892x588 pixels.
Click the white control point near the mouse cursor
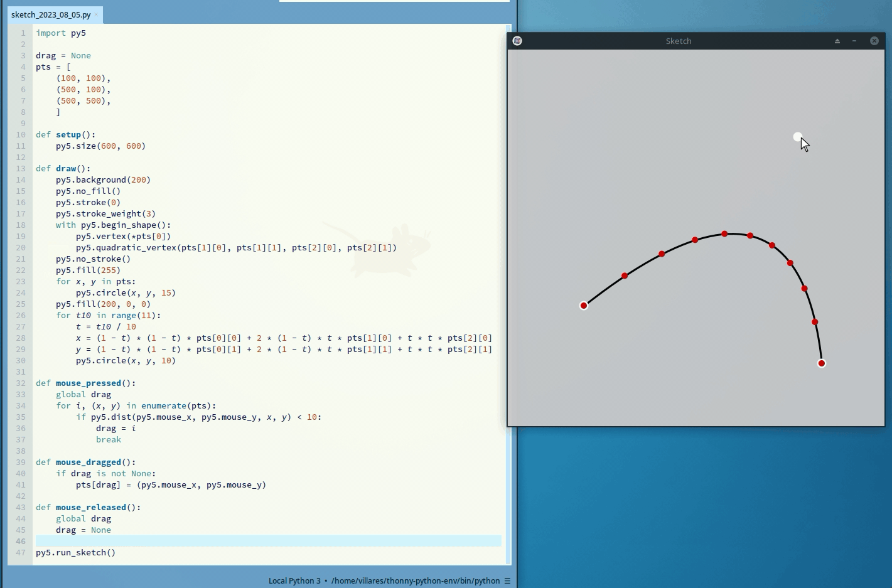tap(797, 137)
